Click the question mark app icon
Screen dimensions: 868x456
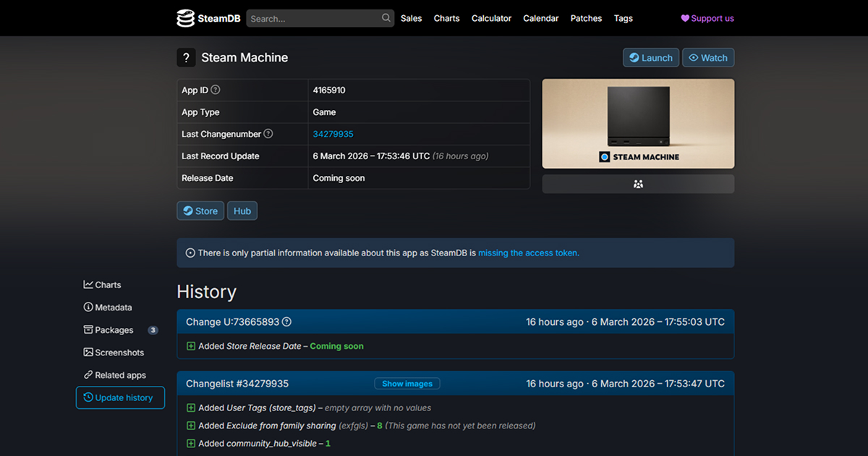186,58
